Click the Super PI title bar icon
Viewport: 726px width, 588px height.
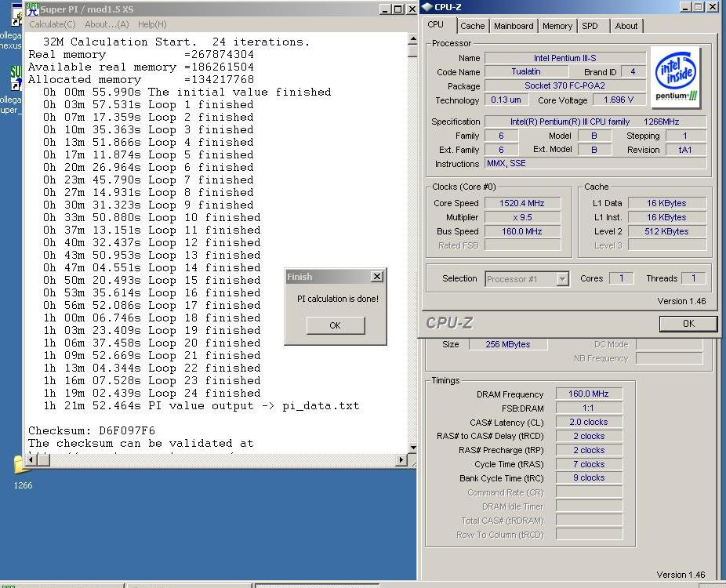tap(32, 9)
